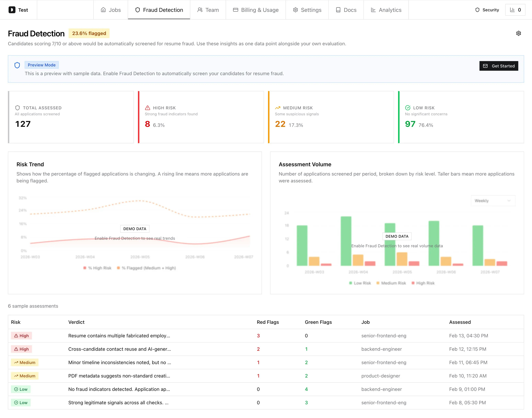Click the red warning icon on the High Risk card
This screenshot has width=532, height=418.
[x=147, y=108]
